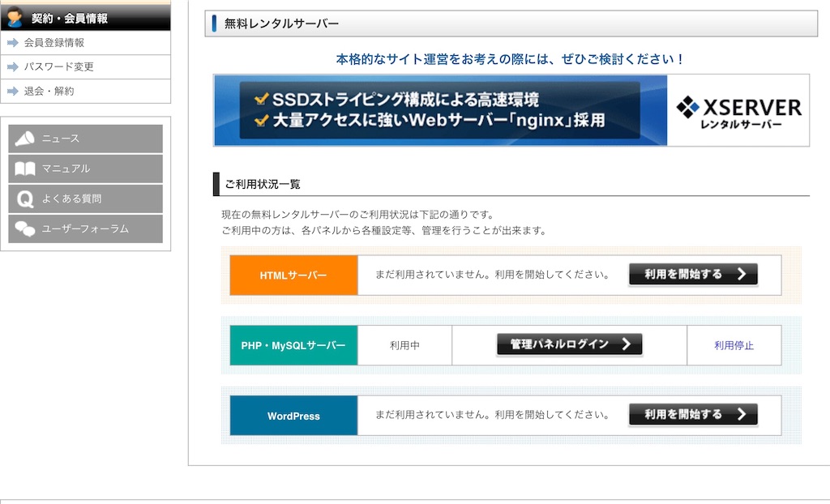
Task: Click WordPress まだ利用されていません message
Action: [492, 415]
